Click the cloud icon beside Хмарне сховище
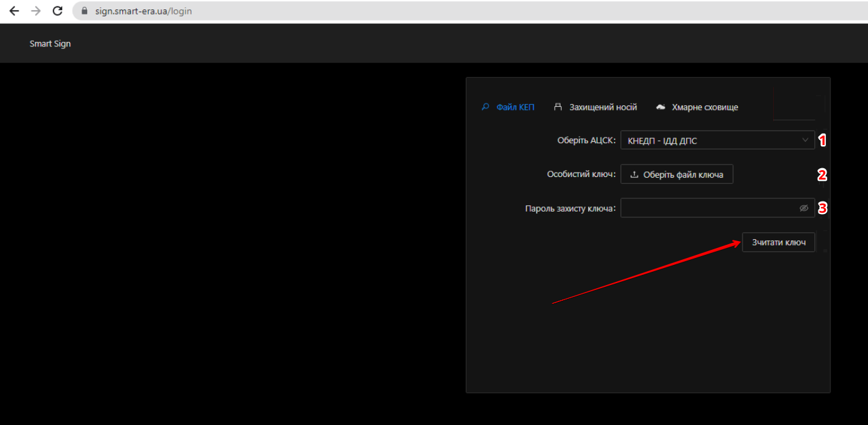 pos(660,107)
